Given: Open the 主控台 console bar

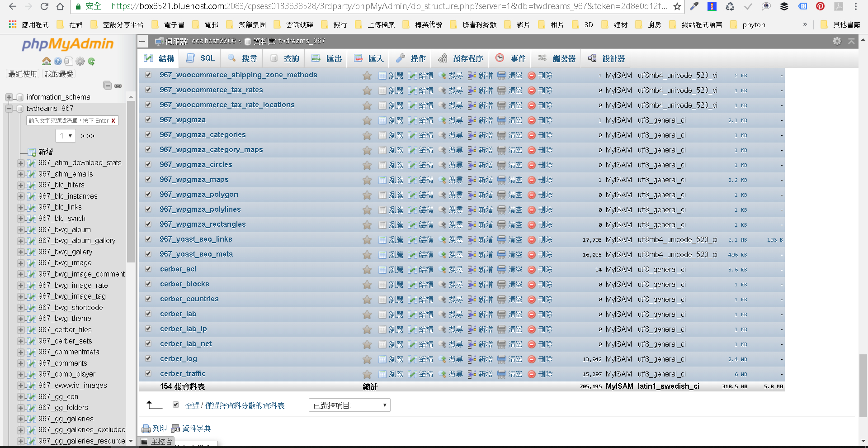Looking at the screenshot, I should pyautogui.click(x=157, y=442).
